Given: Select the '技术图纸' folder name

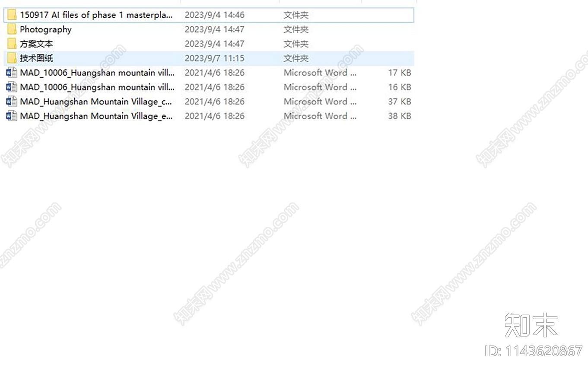Looking at the screenshot, I should coord(36,58).
